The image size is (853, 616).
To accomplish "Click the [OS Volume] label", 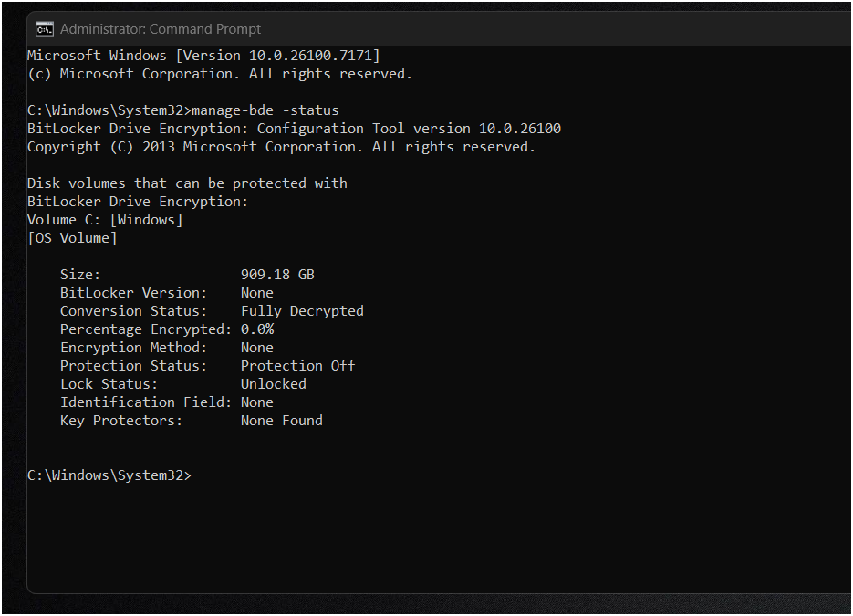I will (x=72, y=238).
